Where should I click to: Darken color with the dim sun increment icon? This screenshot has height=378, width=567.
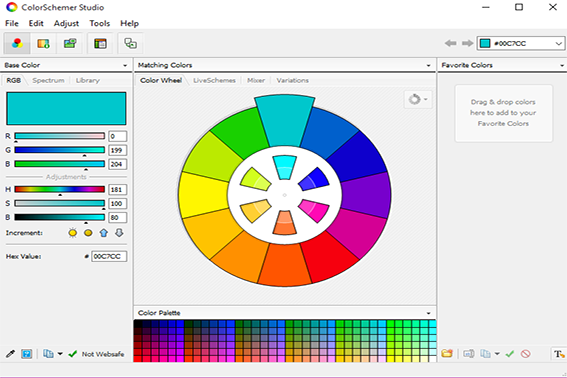click(x=88, y=233)
